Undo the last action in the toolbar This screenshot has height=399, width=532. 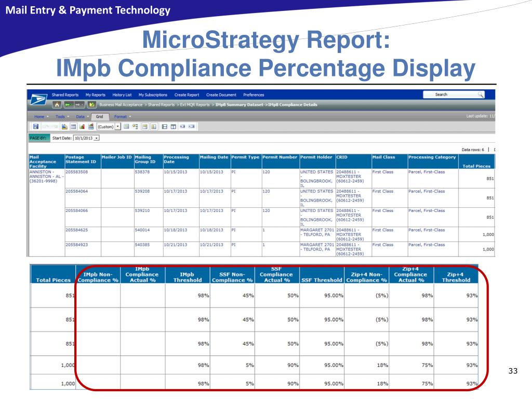click(46, 127)
